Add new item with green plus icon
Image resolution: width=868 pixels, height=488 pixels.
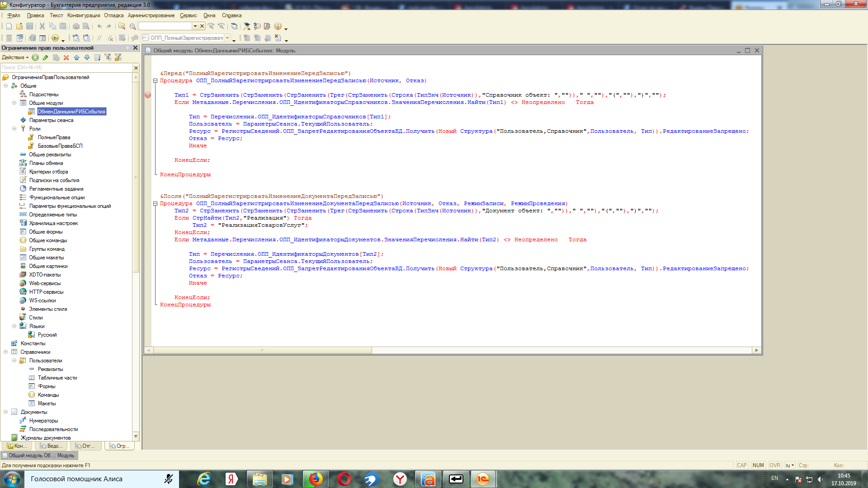point(35,57)
